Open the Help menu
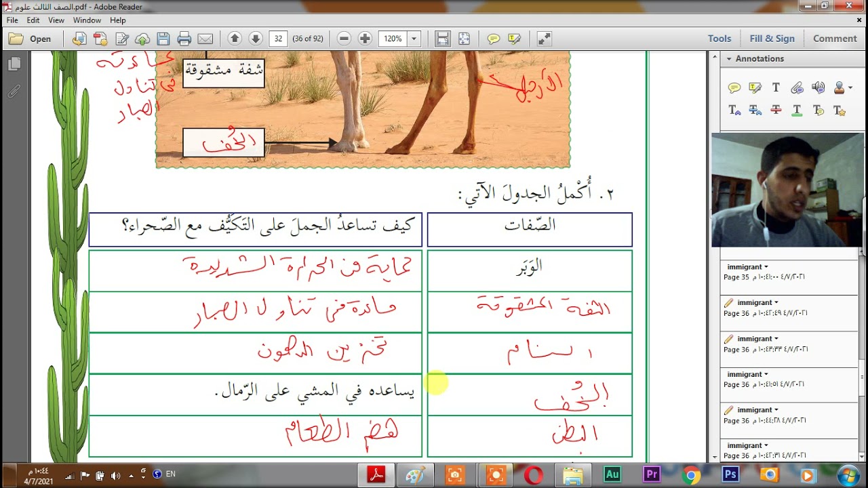 pos(117,20)
